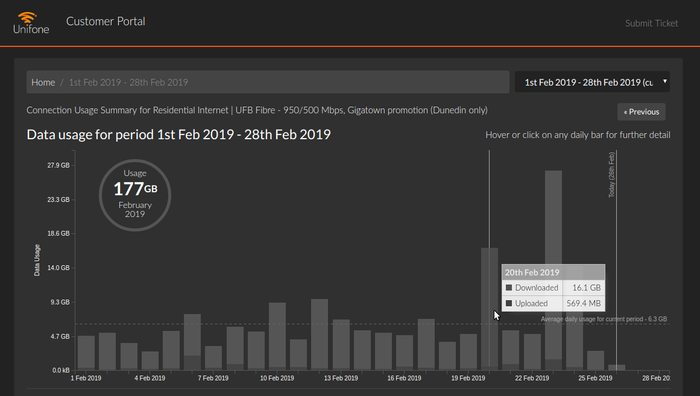Click the Customer Portal title
The width and height of the screenshot is (700, 396).
pyautogui.click(x=106, y=21)
